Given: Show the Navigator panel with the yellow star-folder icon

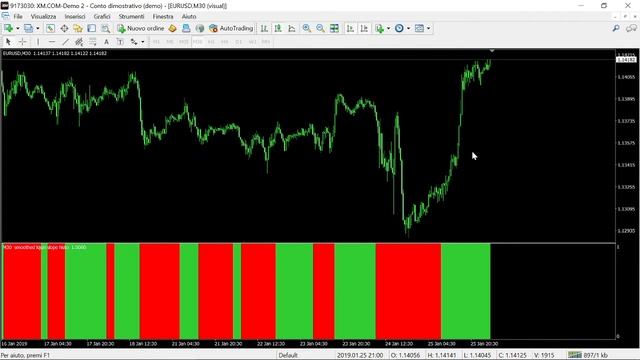Looking at the screenshot, I should coord(78,28).
